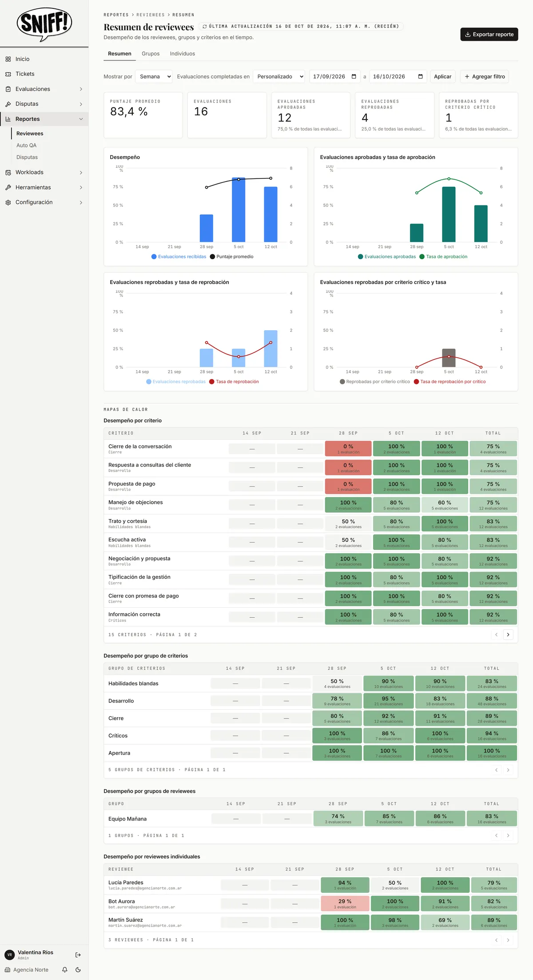Viewport: 533px width, 980px height.
Task: Click the Exportar reporte button
Action: [x=489, y=34]
